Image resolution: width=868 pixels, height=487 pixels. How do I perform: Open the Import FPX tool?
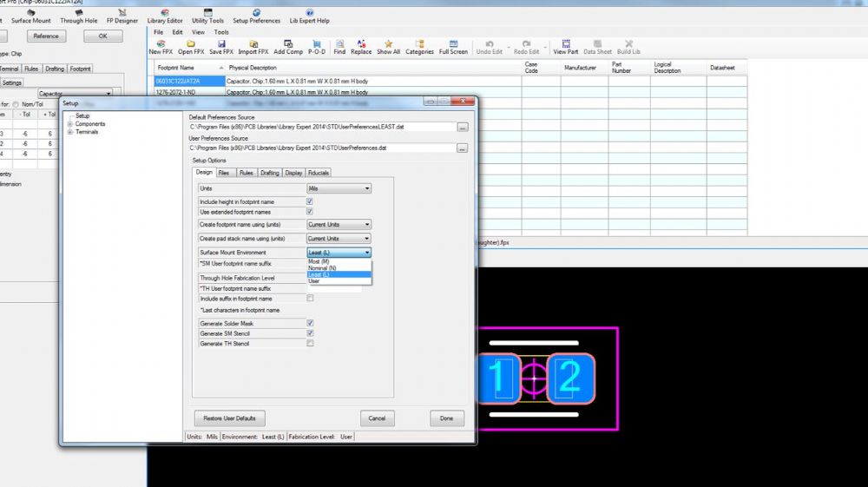coord(253,44)
